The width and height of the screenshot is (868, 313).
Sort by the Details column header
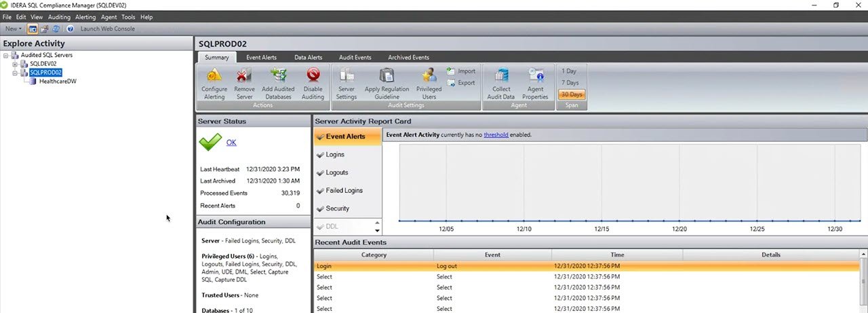pos(771,255)
